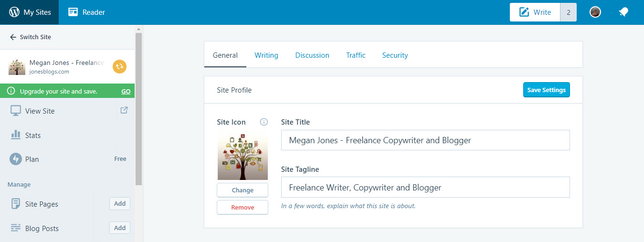Click the site thumbnail in sidebar
The width and height of the screenshot is (644, 242).
pos(17,67)
